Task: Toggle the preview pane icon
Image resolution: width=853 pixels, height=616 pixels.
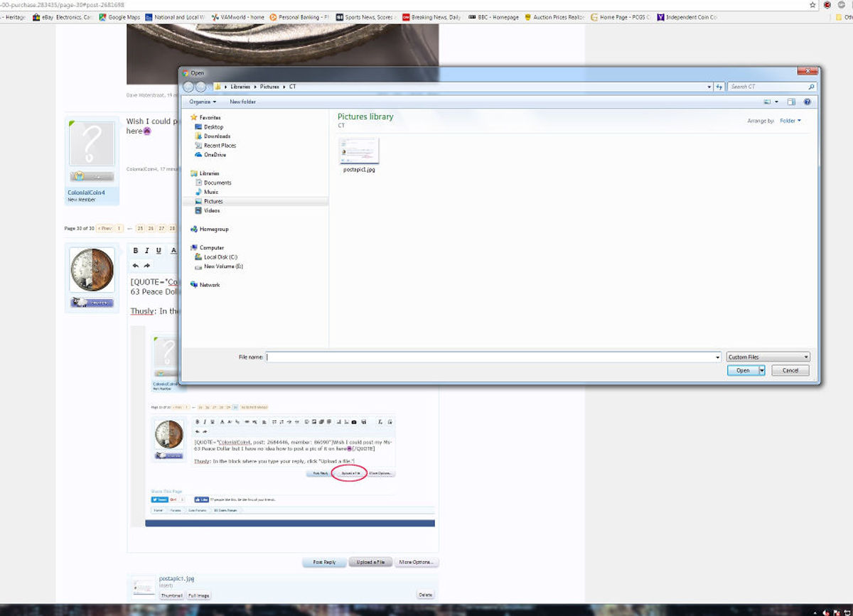Action: click(x=791, y=102)
